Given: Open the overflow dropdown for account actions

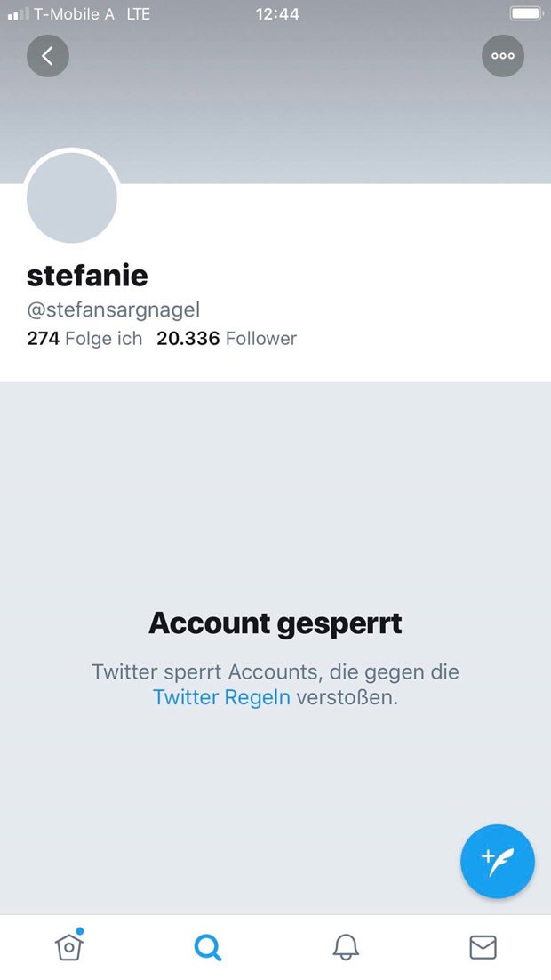Looking at the screenshot, I should (503, 55).
